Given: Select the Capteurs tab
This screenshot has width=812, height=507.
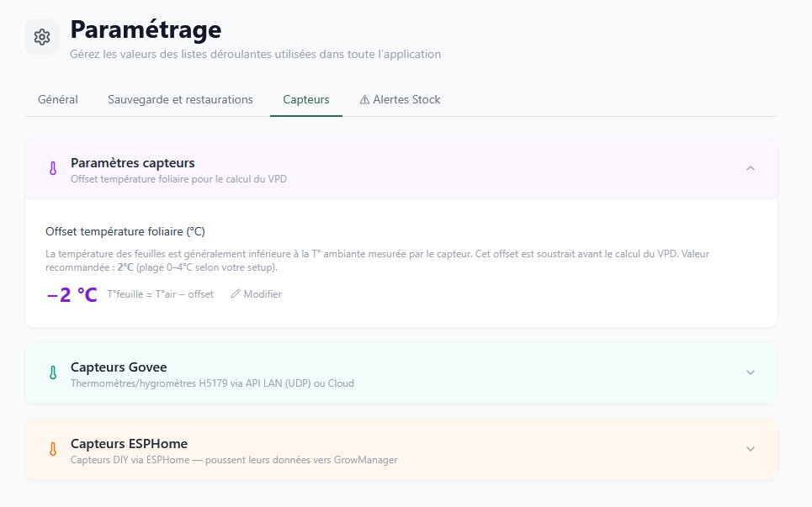Looking at the screenshot, I should (306, 100).
